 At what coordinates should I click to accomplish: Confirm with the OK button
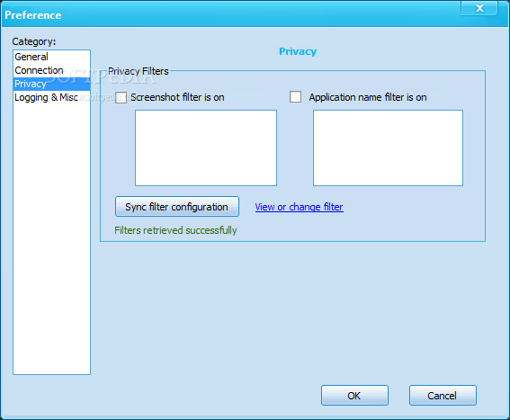pyautogui.click(x=354, y=396)
